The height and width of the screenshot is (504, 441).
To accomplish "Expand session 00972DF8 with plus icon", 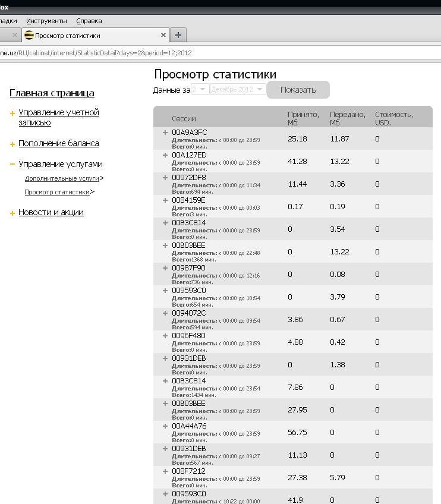I will pos(165,178).
